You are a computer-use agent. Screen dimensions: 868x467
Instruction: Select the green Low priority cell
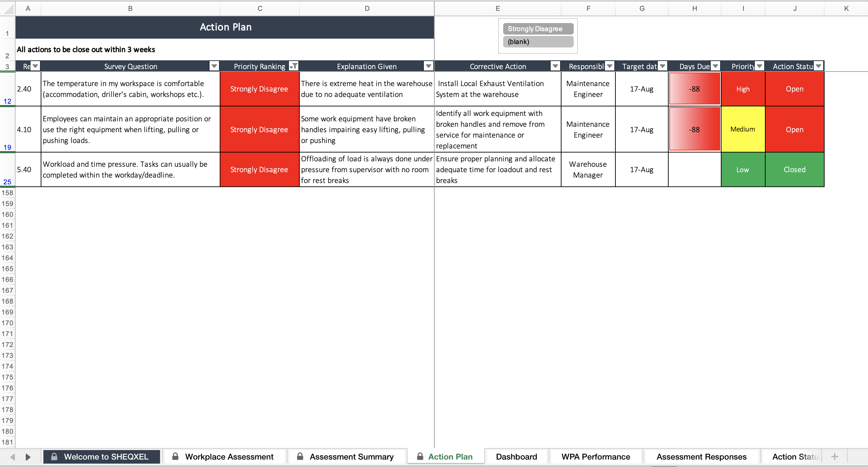point(743,170)
